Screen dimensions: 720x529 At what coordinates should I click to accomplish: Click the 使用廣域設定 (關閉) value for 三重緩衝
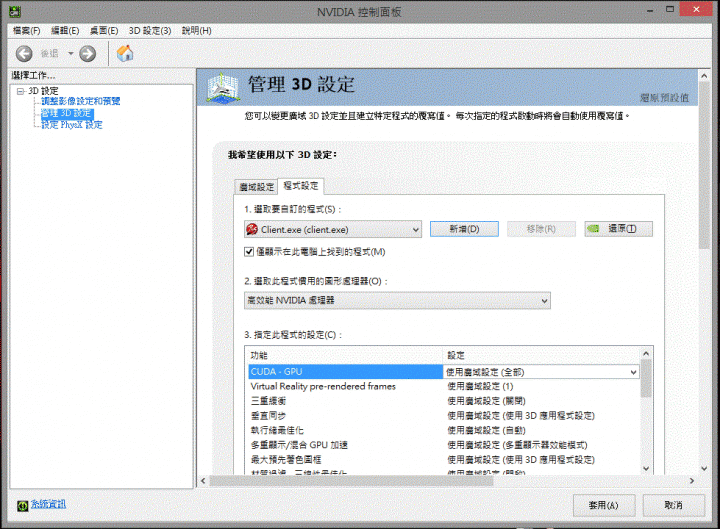(x=486, y=401)
